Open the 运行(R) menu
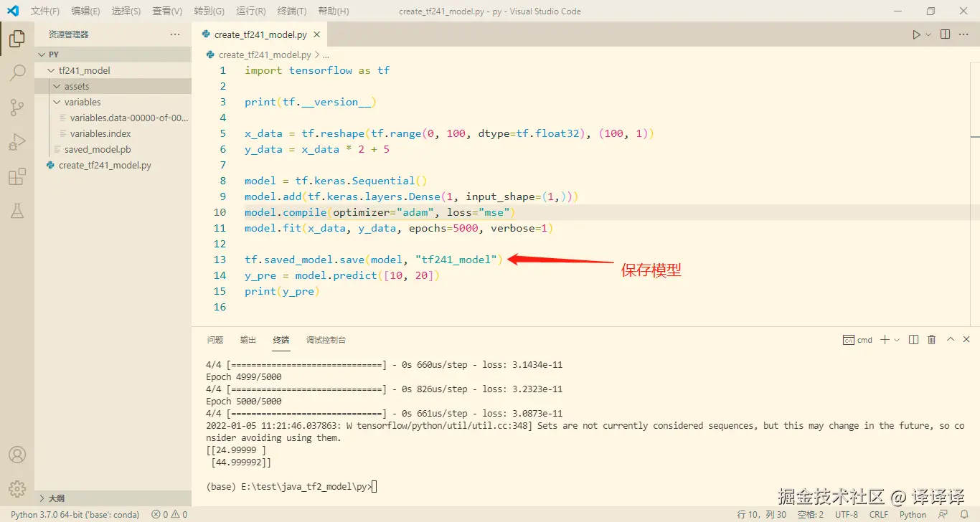The height and width of the screenshot is (522, 980). click(x=250, y=11)
